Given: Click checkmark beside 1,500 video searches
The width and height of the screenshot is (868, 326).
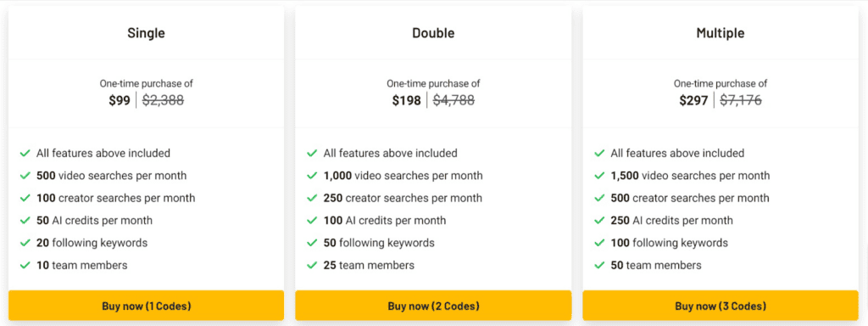Looking at the screenshot, I should (599, 176).
